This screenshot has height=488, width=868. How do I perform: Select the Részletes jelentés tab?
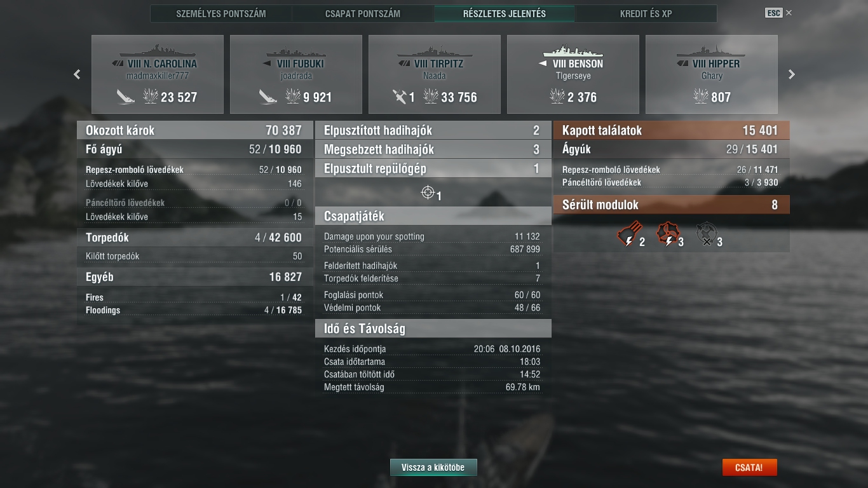505,13
